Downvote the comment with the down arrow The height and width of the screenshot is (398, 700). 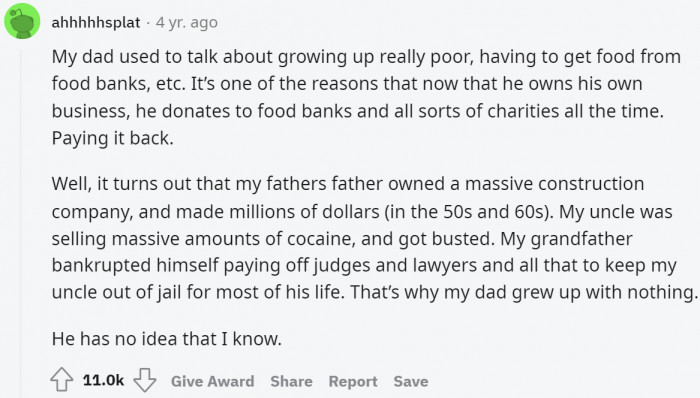(145, 380)
